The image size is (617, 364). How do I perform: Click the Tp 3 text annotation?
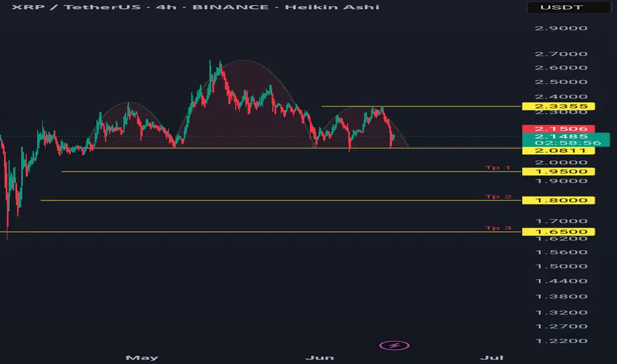pyautogui.click(x=498, y=228)
